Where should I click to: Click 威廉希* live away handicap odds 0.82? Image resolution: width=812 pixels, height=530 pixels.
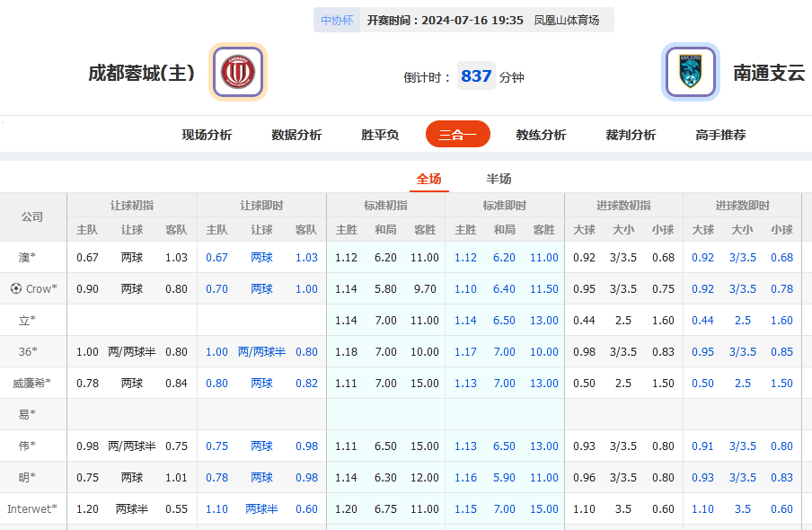[305, 383]
